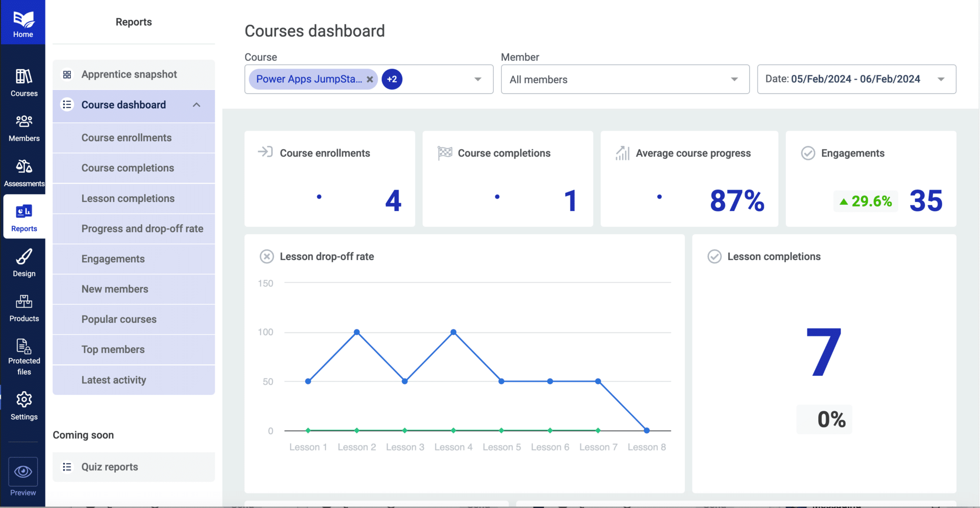Select the Latest activity report
Image resolution: width=980 pixels, height=508 pixels.
[x=113, y=380]
